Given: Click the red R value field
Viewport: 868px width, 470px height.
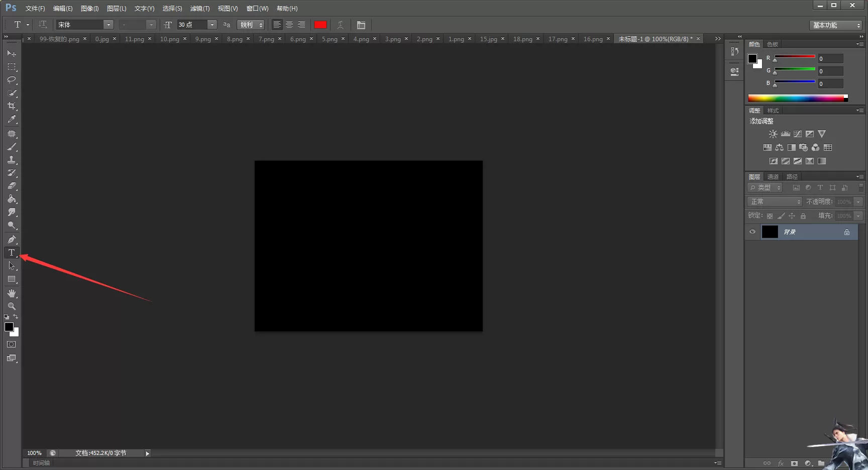Looking at the screenshot, I should click(830, 59).
